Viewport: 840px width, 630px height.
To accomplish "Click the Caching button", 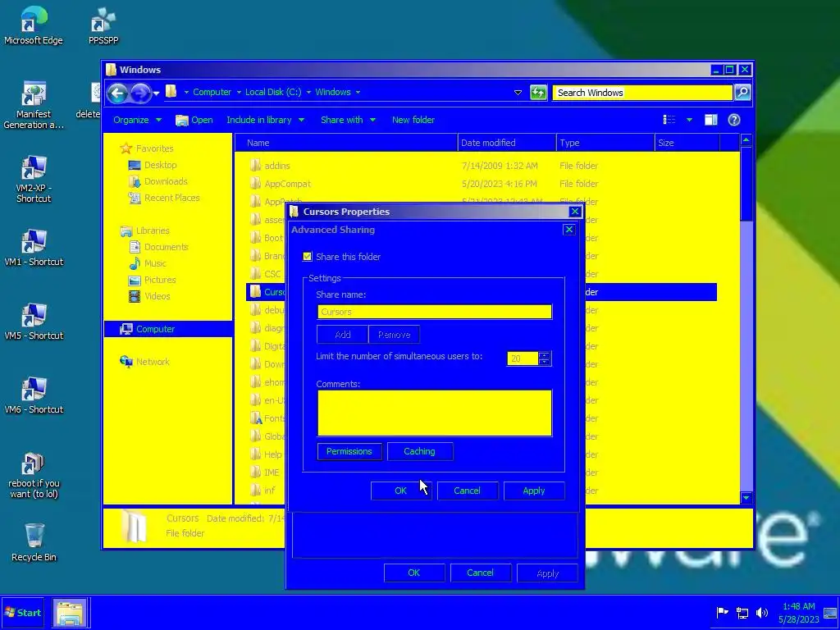I will click(419, 451).
